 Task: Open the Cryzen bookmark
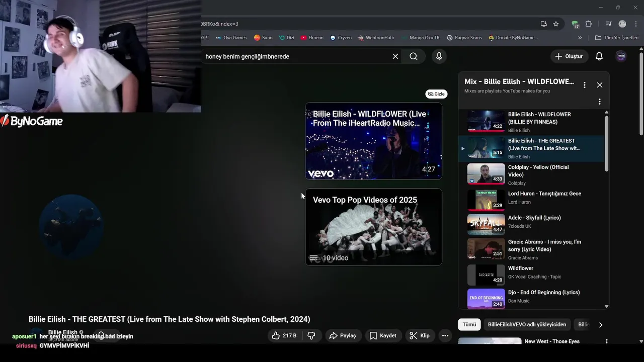tap(341, 38)
